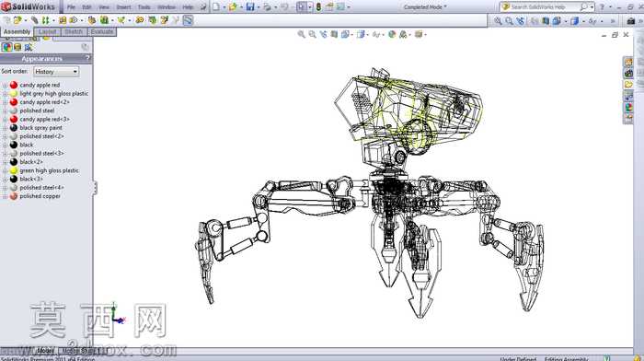Open Design Library in right task pane
644x361 pixels.
click(628, 74)
